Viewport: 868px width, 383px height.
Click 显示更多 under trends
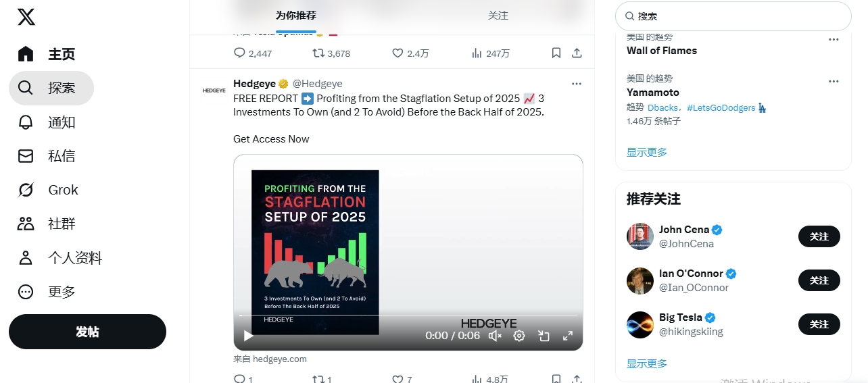(646, 152)
